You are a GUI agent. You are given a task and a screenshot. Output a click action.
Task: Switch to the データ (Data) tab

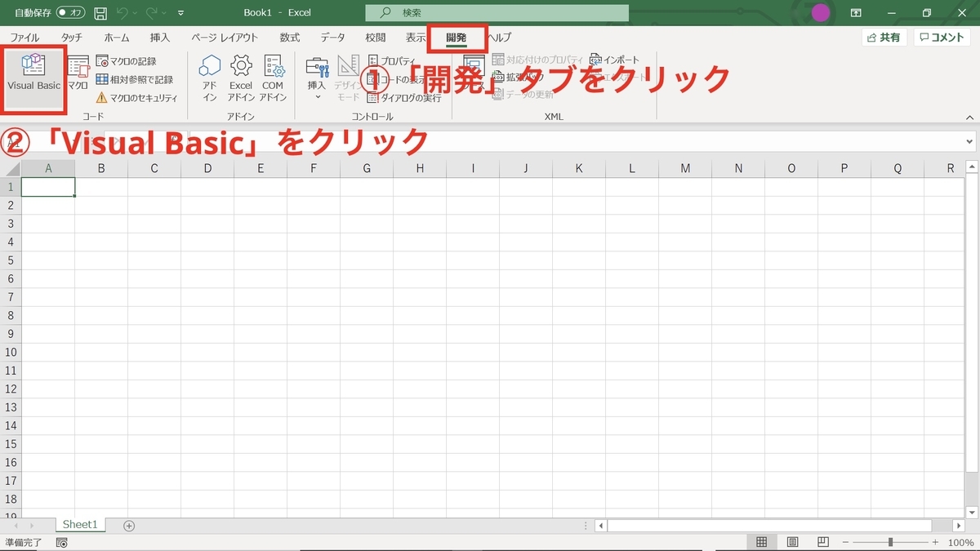(x=332, y=38)
